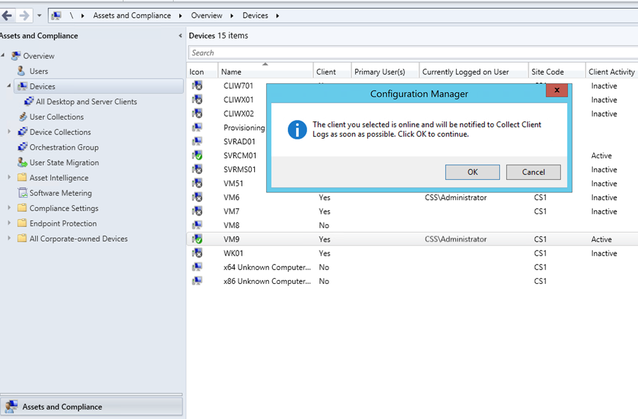Screen dimensions: 638x419
Task: Select the SVRMS01 device name
Action: (x=240, y=169)
